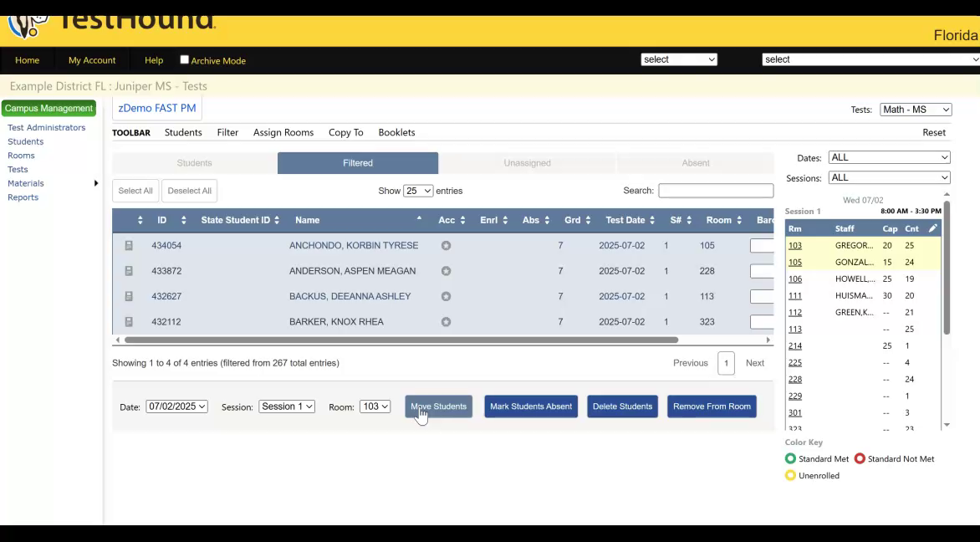Click table scrollbar left arrow
Image resolution: width=980 pixels, height=542 pixels.
(118, 340)
